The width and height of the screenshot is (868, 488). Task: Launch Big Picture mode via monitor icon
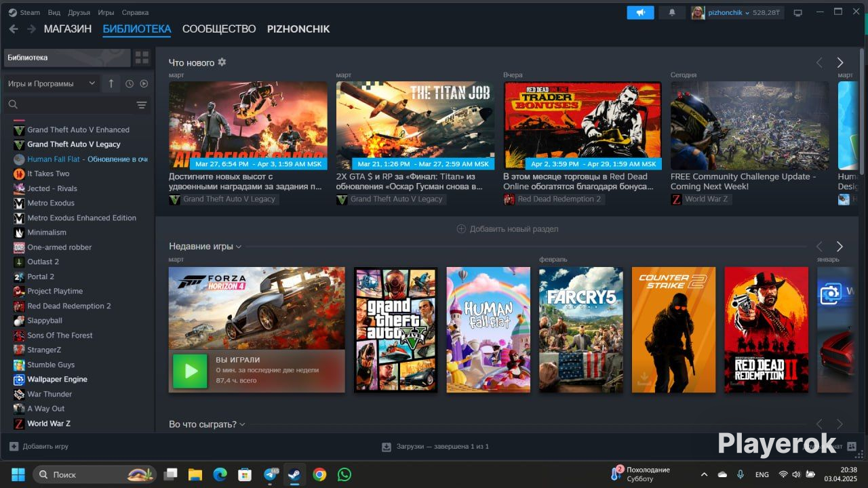click(x=798, y=12)
